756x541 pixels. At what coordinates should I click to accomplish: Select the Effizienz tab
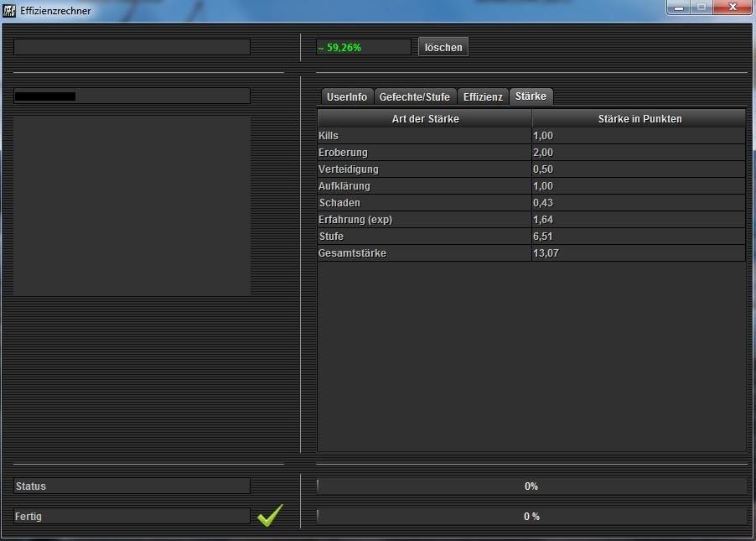483,97
